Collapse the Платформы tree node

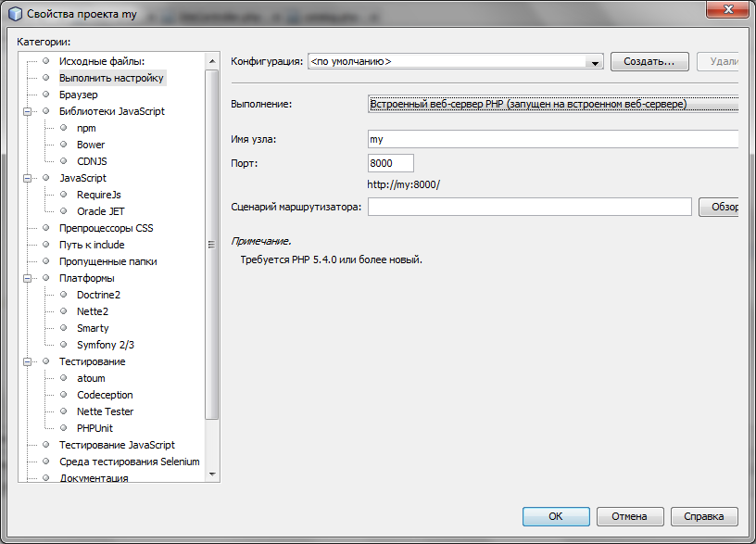tap(29, 278)
